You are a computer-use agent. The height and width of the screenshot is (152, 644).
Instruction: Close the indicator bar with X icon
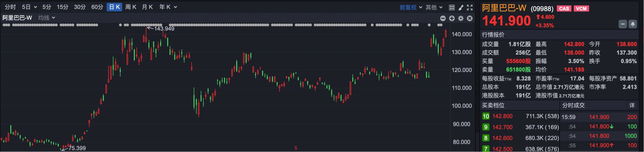[470, 18]
